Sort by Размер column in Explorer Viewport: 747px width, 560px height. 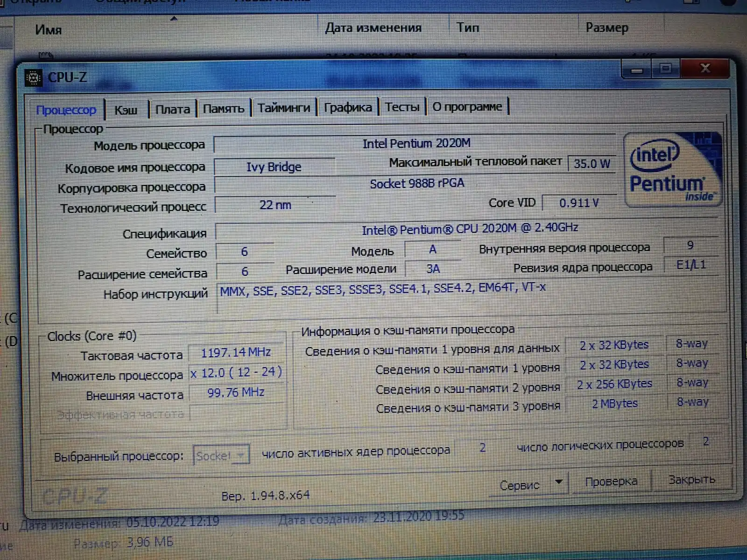tap(607, 28)
